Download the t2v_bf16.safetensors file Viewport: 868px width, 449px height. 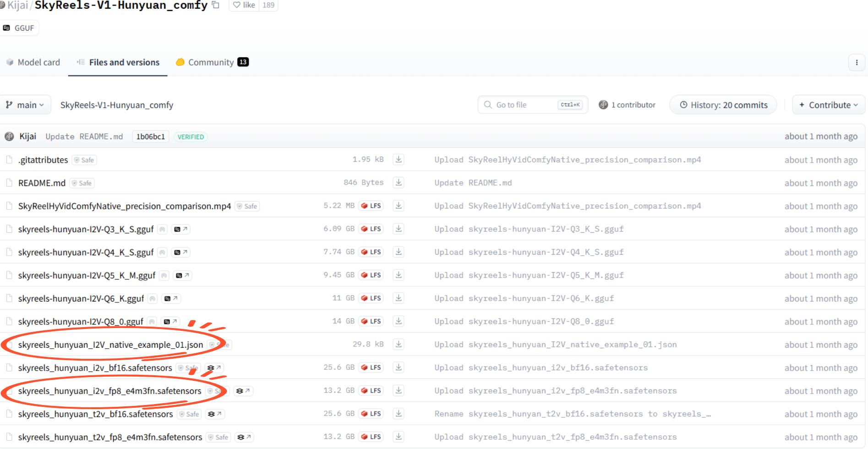(399, 414)
